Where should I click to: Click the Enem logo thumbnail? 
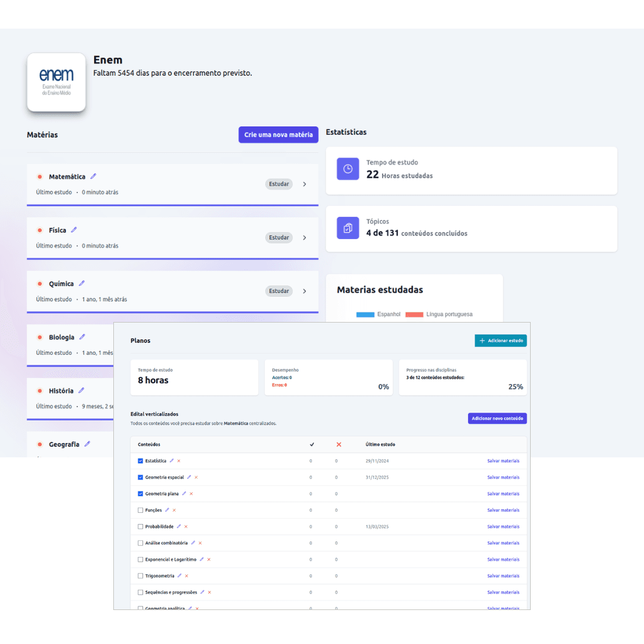click(56, 82)
